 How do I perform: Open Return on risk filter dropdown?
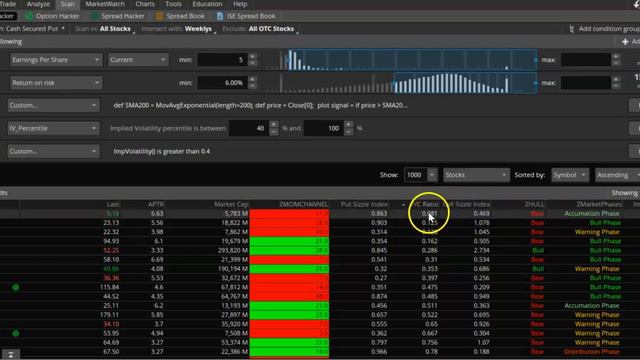pyautogui.click(x=55, y=83)
